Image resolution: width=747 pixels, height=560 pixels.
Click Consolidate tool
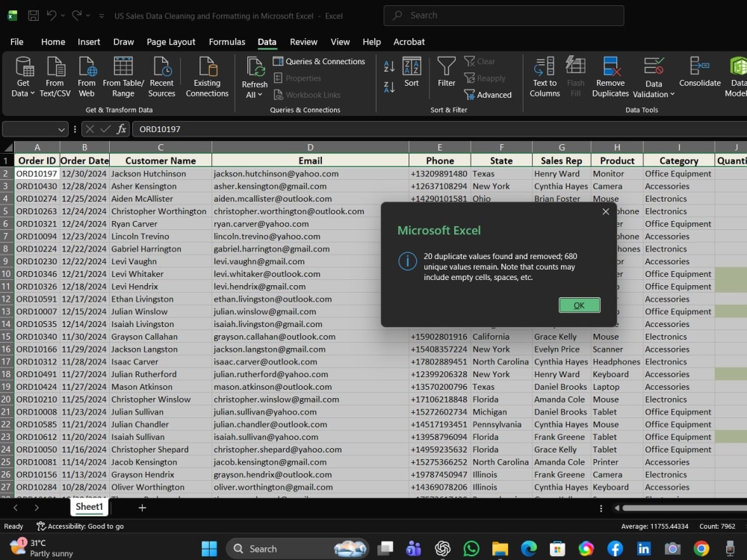click(x=700, y=72)
